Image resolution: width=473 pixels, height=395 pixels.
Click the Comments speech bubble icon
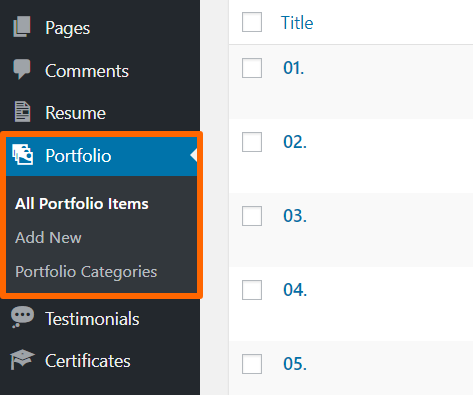22,69
